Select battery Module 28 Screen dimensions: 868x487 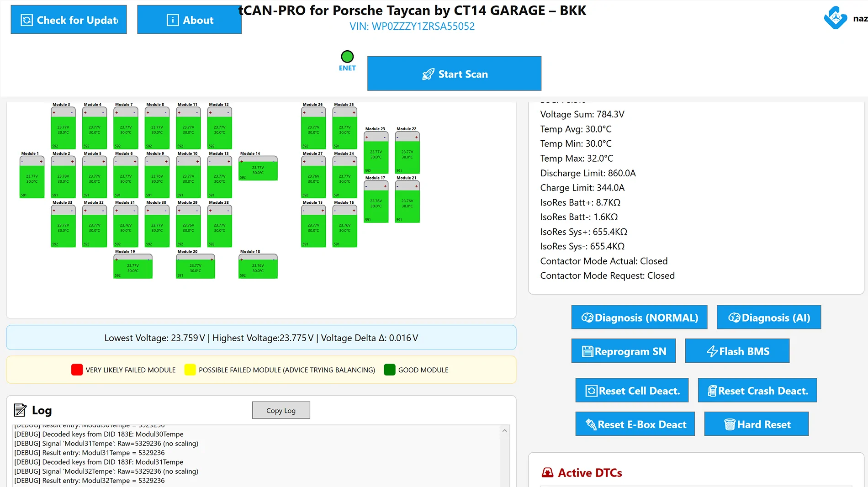tap(220, 226)
